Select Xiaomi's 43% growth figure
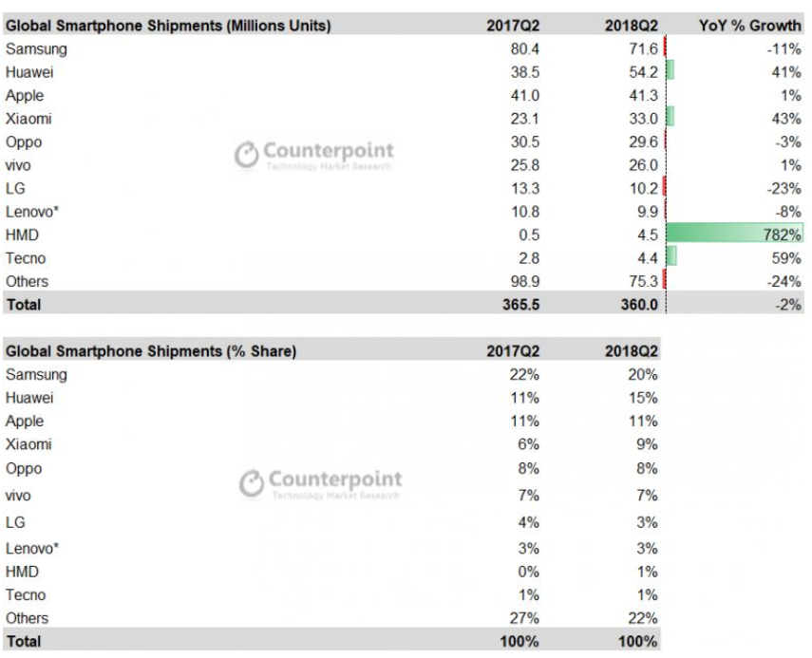Image resolution: width=812 pixels, height=658 pixels. (788, 119)
